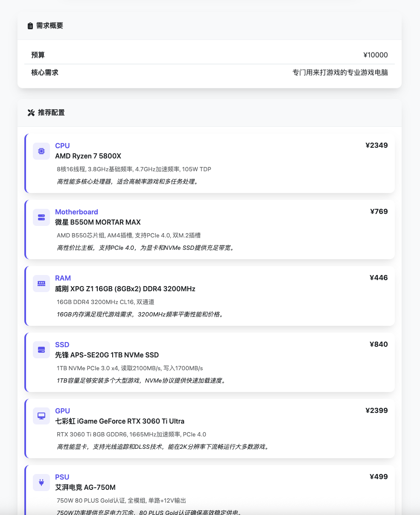Click the SSD category label
Viewport: 420px width, 515px height.
click(62, 345)
